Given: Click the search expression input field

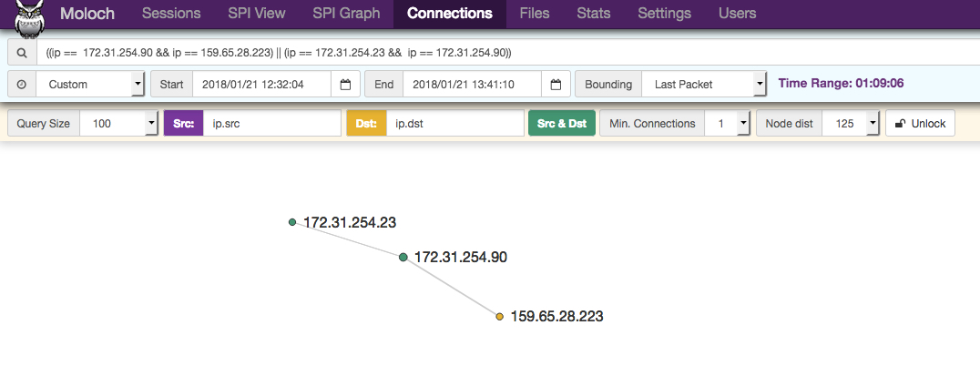Looking at the screenshot, I should click(508, 53).
